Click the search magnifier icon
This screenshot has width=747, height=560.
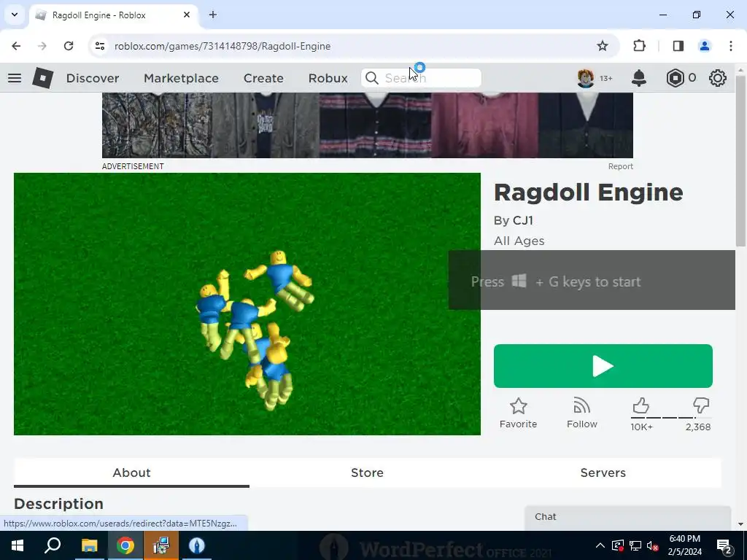(x=371, y=78)
